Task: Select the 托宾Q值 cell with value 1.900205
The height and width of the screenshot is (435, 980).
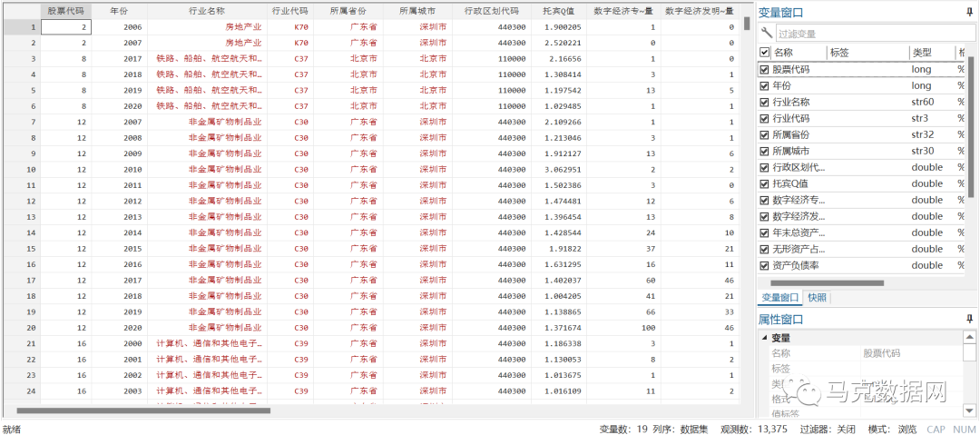Action: (559, 27)
